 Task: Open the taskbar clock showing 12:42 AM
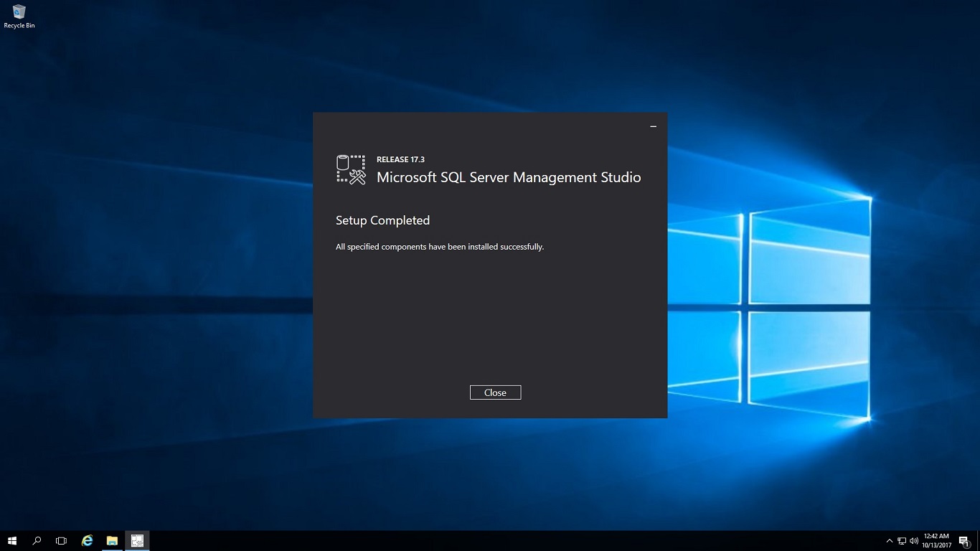coord(936,540)
